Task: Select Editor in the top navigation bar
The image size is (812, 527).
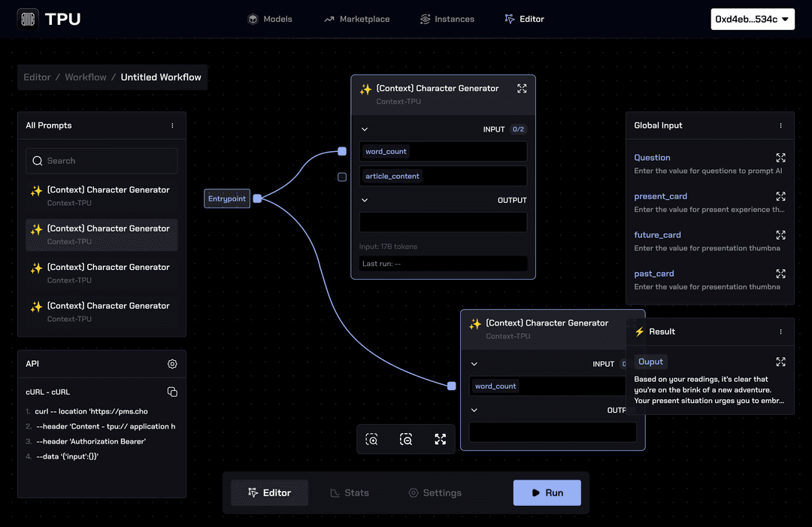Action: 524,19
